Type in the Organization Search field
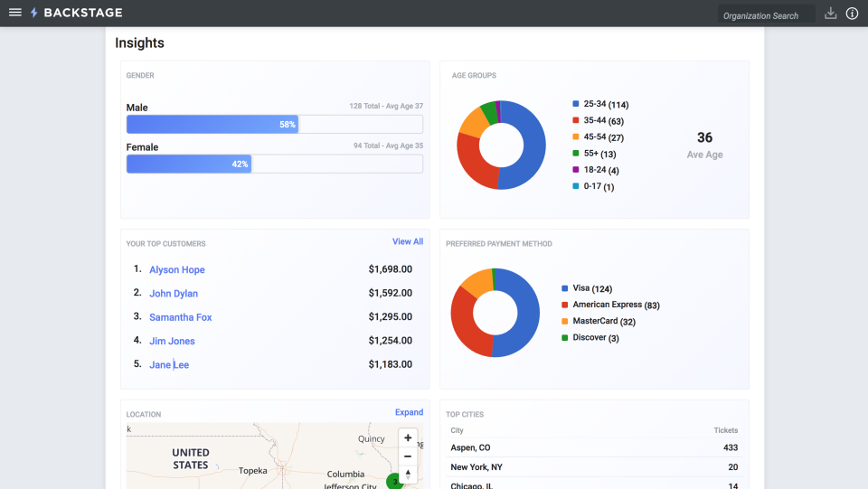Screen dimensions: 868x489 pos(765,15)
